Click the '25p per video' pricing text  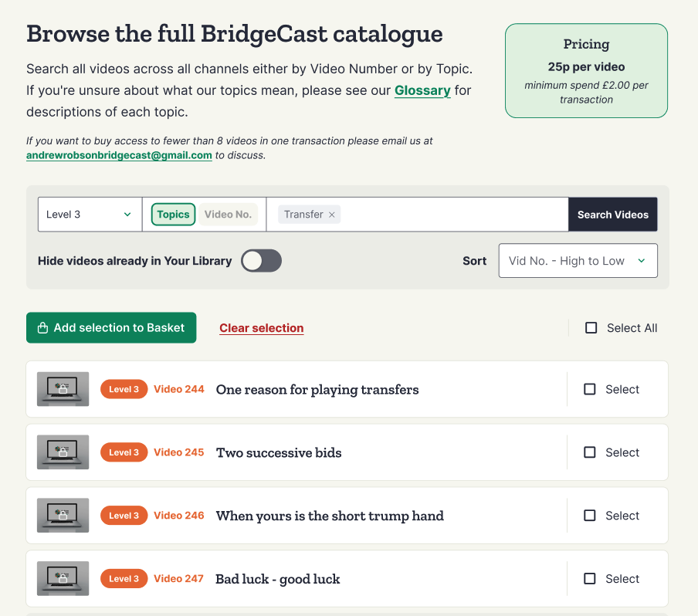coord(586,66)
